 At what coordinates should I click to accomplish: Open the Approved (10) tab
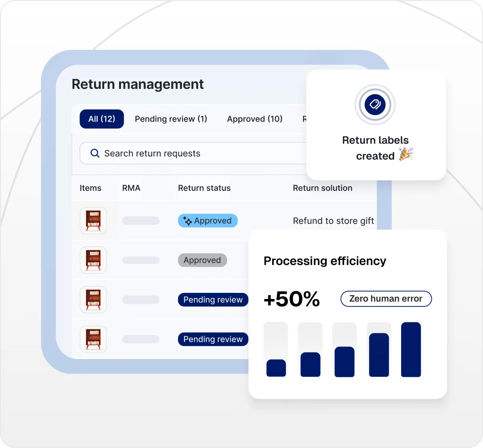point(255,119)
